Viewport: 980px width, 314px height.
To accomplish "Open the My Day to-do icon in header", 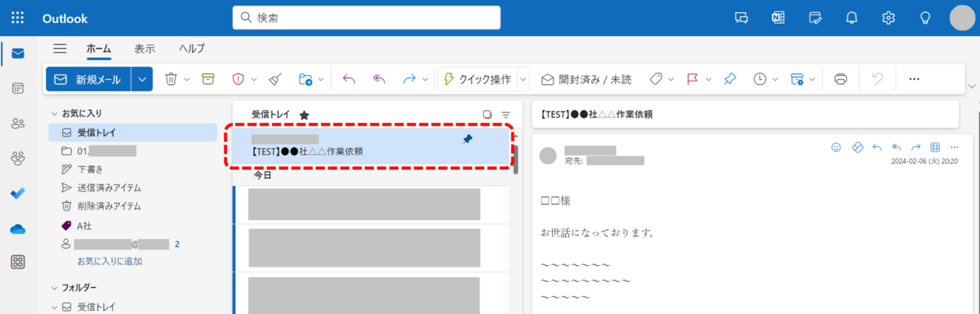I will (815, 17).
